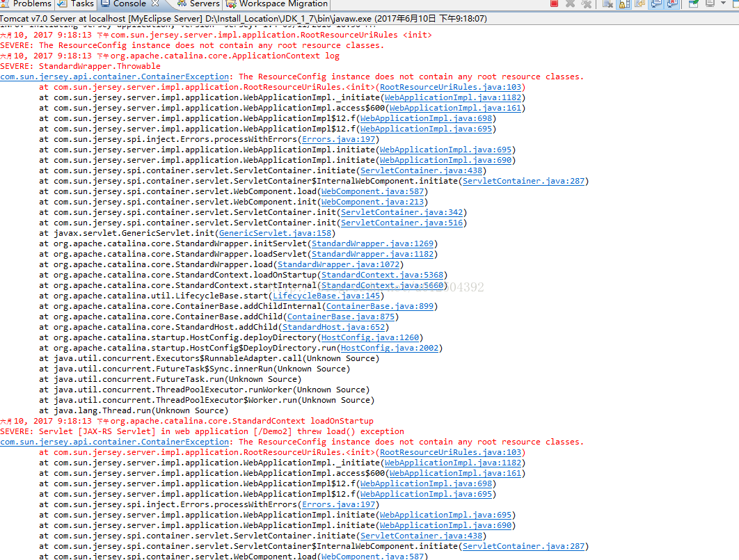The height and width of the screenshot is (560, 739).
Task: Click the Tomcat v7.0 Server console title
Action: 243,18
